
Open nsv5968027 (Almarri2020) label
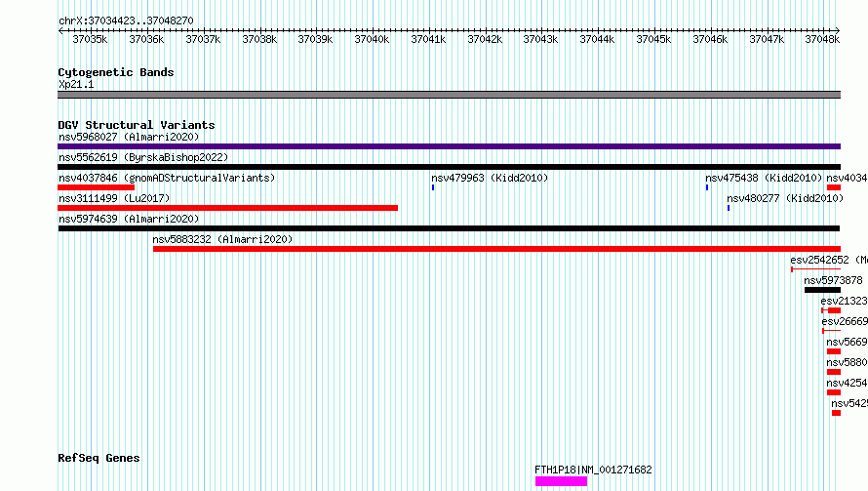tap(129, 137)
